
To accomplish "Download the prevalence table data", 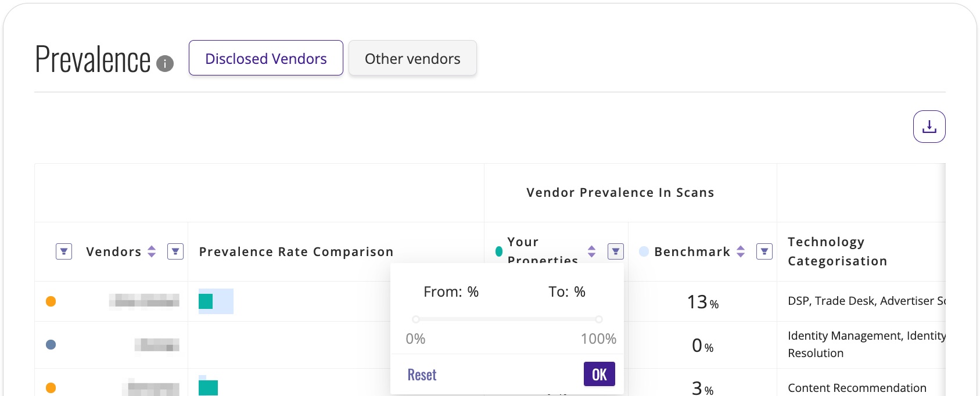I will [929, 127].
